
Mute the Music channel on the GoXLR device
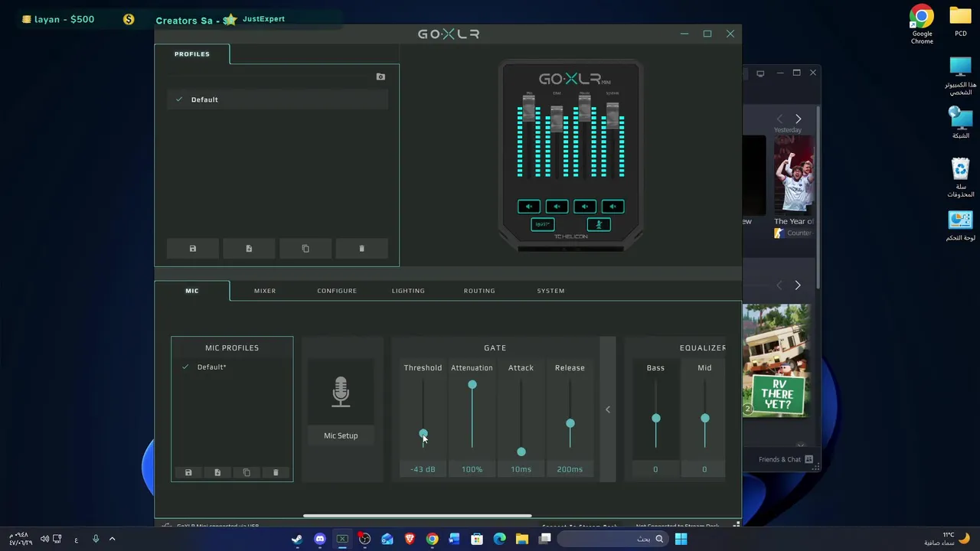[x=585, y=207]
